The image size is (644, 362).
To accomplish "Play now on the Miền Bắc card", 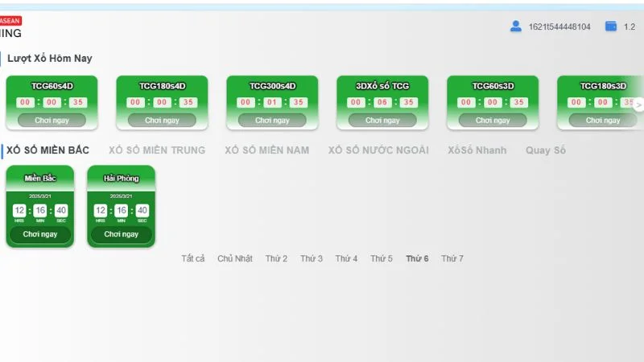I will pyautogui.click(x=40, y=234).
